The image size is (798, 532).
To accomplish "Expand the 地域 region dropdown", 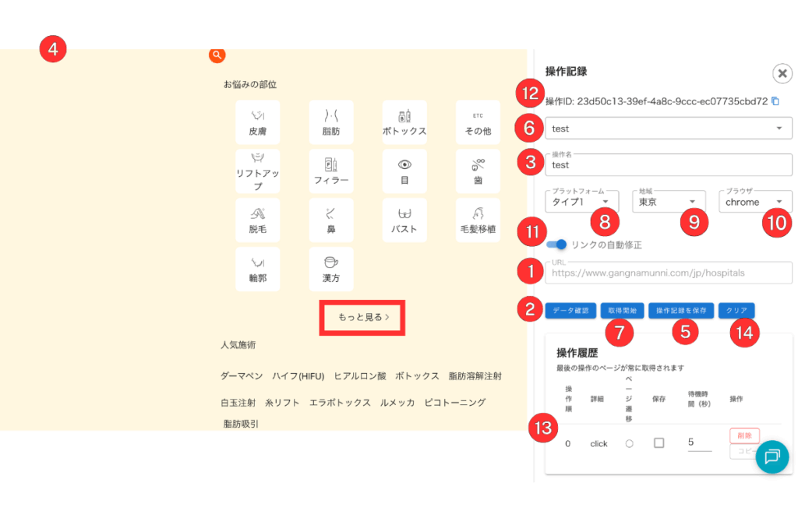I will (669, 202).
